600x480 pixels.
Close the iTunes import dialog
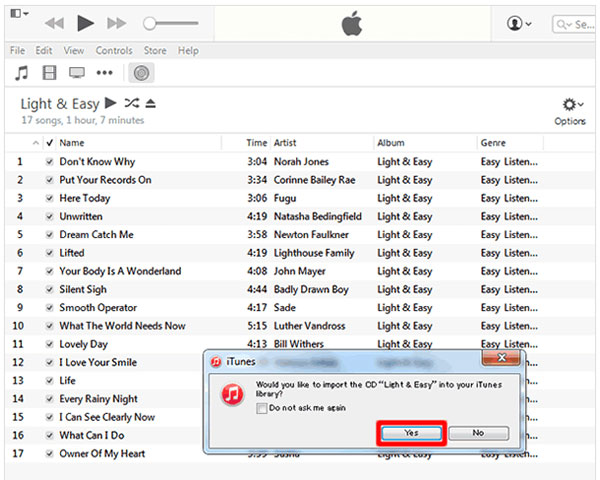click(x=501, y=358)
